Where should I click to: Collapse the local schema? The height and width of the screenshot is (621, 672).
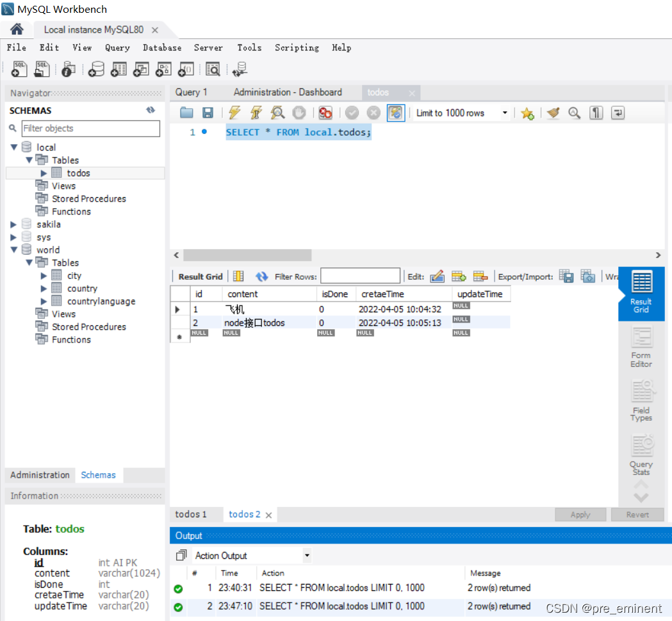point(14,147)
